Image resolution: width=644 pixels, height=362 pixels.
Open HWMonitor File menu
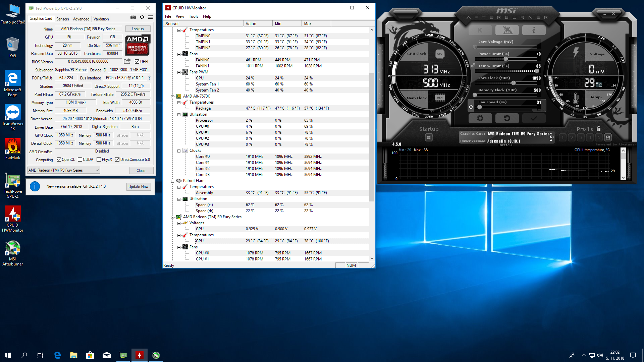tap(168, 16)
